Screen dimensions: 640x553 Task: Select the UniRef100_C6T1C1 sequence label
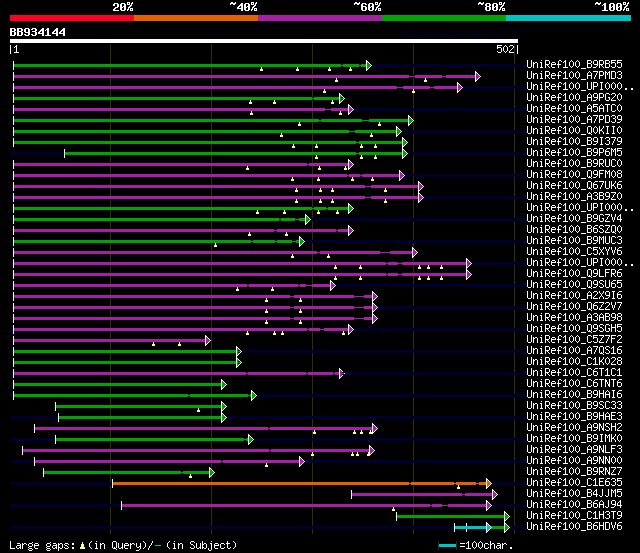click(574, 372)
